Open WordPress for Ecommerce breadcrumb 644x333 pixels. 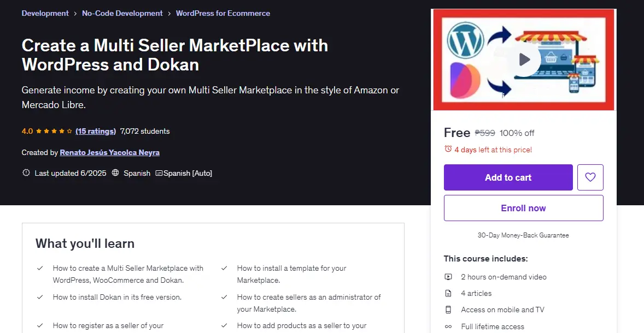coord(223,13)
